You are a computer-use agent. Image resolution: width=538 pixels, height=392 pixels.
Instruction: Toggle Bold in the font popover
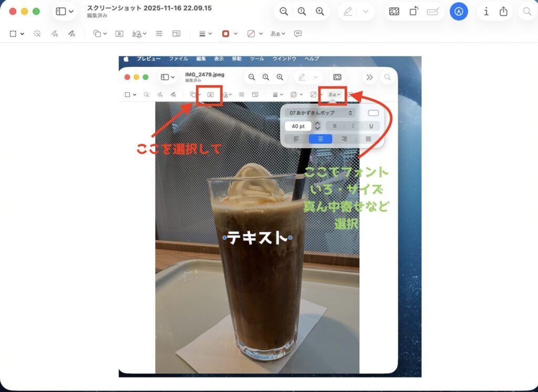(335, 126)
